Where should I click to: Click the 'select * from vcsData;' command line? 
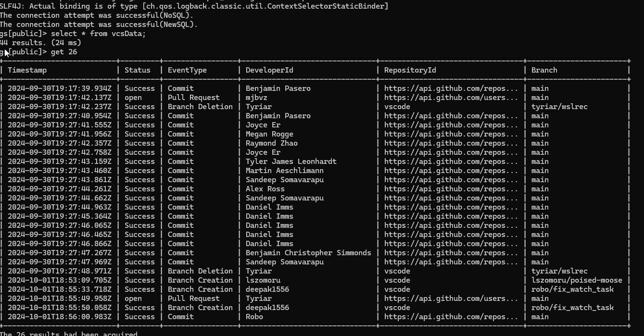pyautogui.click(x=98, y=34)
